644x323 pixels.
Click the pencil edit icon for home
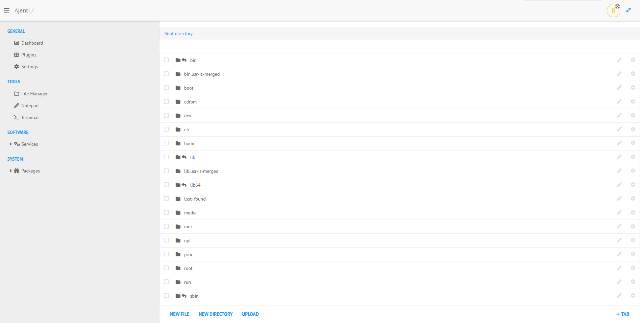click(x=619, y=143)
